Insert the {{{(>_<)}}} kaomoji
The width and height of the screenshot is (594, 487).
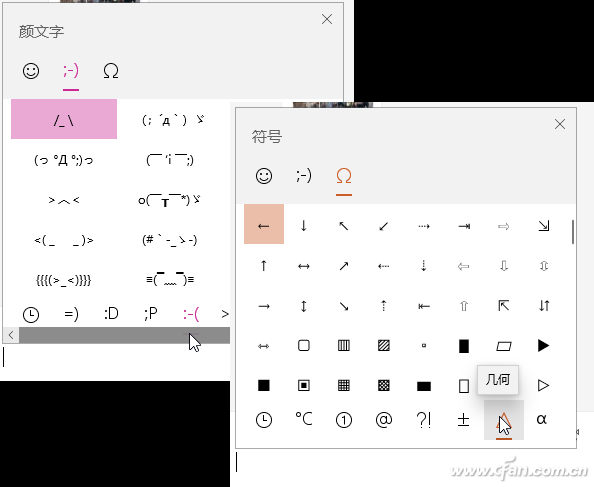pos(64,280)
